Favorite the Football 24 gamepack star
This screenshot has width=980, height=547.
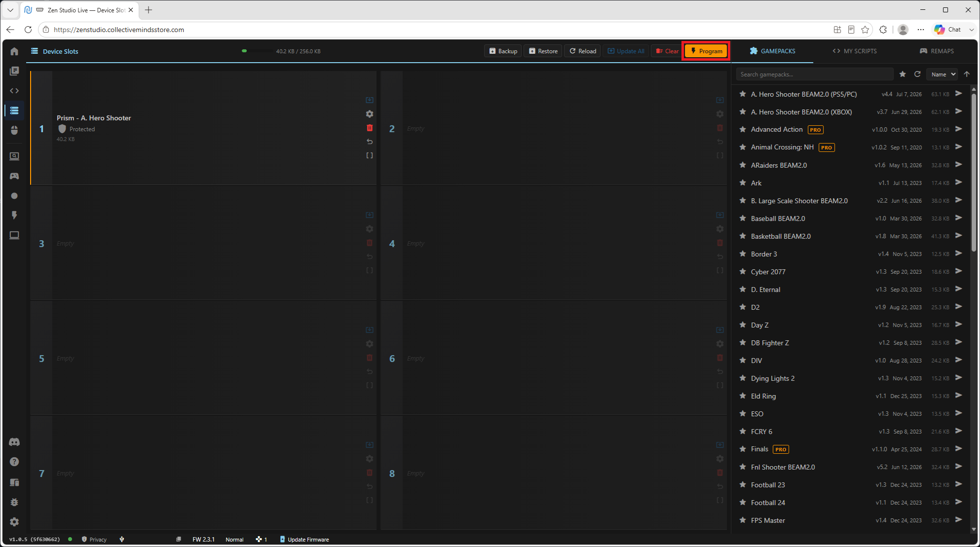743,502
